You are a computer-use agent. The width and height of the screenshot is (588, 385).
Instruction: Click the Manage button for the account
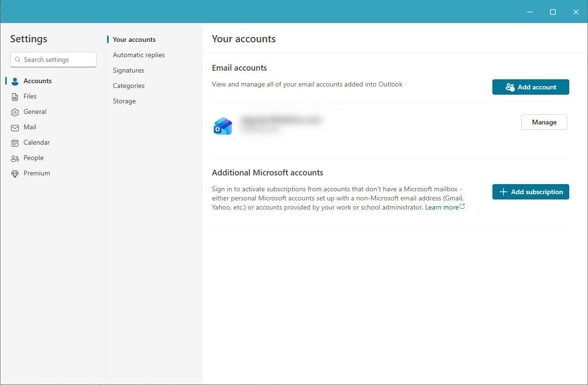(x=544, y=122)
